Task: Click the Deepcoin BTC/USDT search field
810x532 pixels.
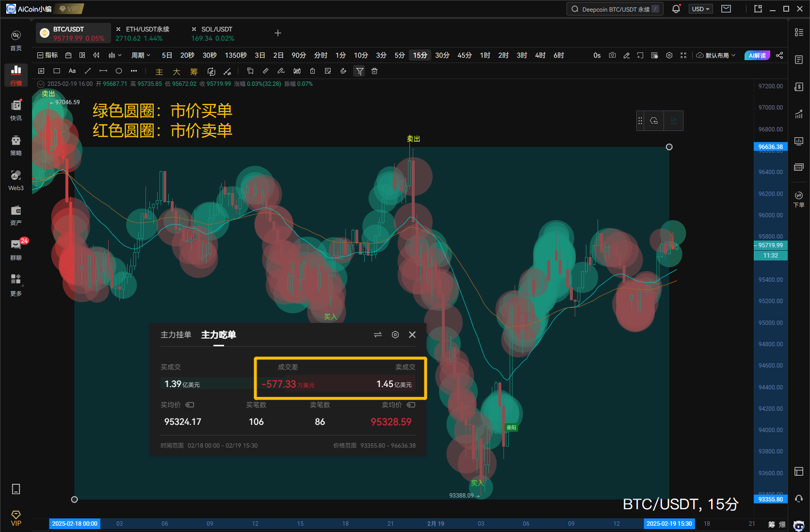Action: tap(615, 9)
